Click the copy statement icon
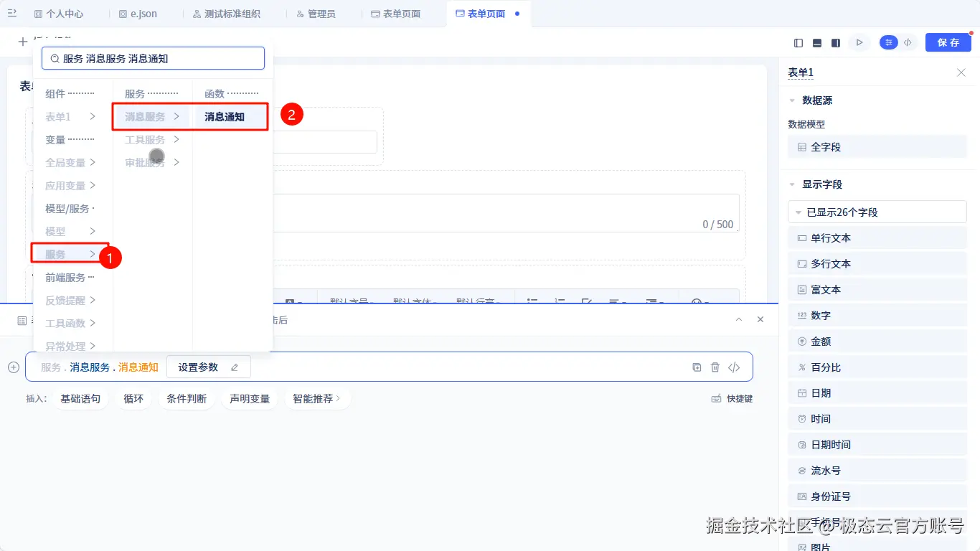The height and width of the screenshot is (551, 980). [697, 367]
